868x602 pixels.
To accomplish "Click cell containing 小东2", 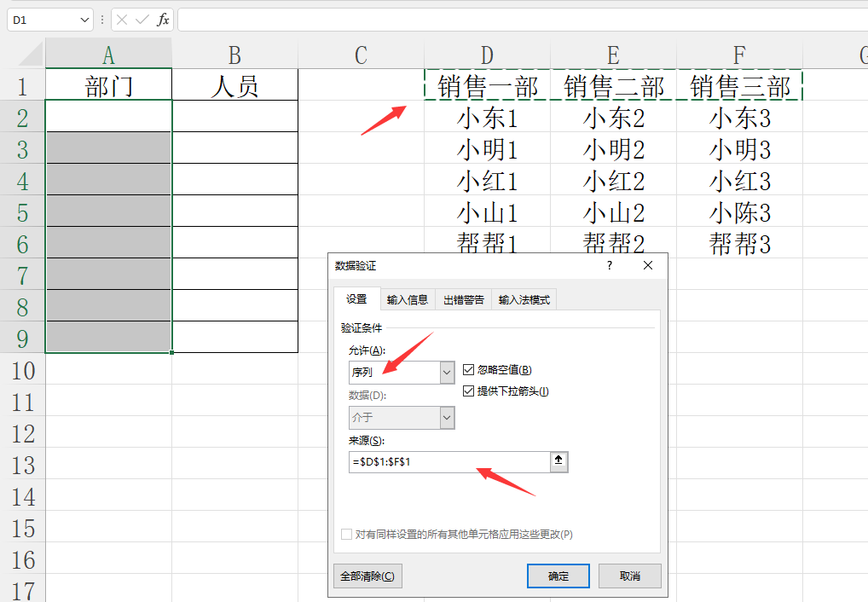I will [613, 118].
